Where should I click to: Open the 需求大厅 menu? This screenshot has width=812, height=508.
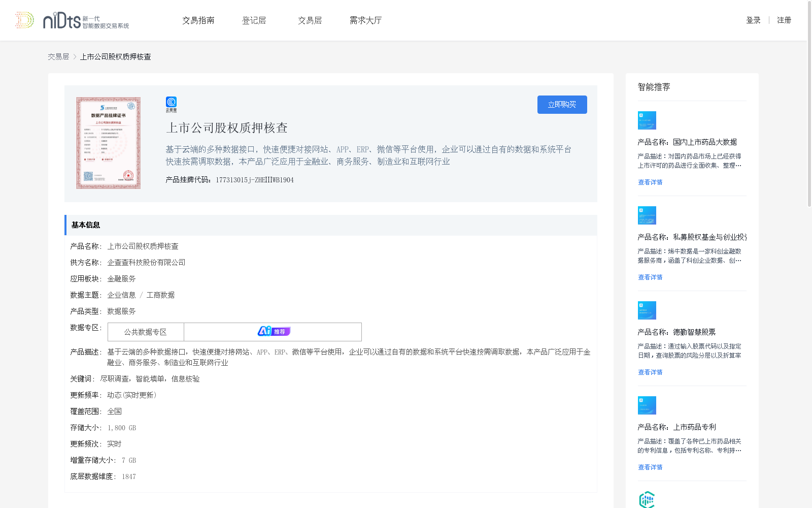(365, 20)
